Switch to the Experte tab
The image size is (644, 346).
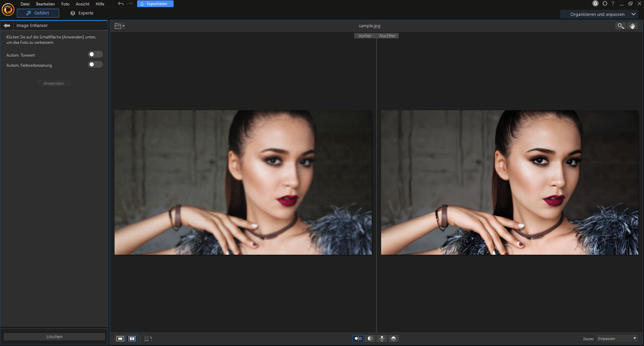click(x=82, y=13)
